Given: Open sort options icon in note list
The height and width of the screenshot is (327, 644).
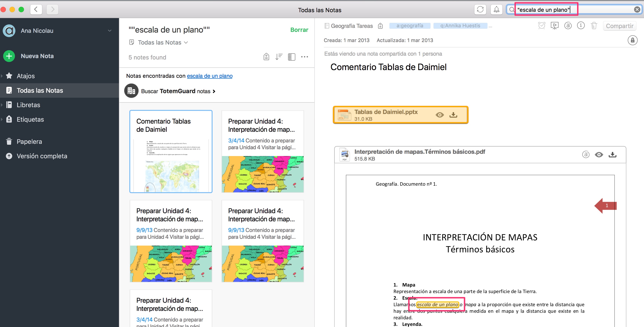Looking at the screenshot, I should click(279, 57).
